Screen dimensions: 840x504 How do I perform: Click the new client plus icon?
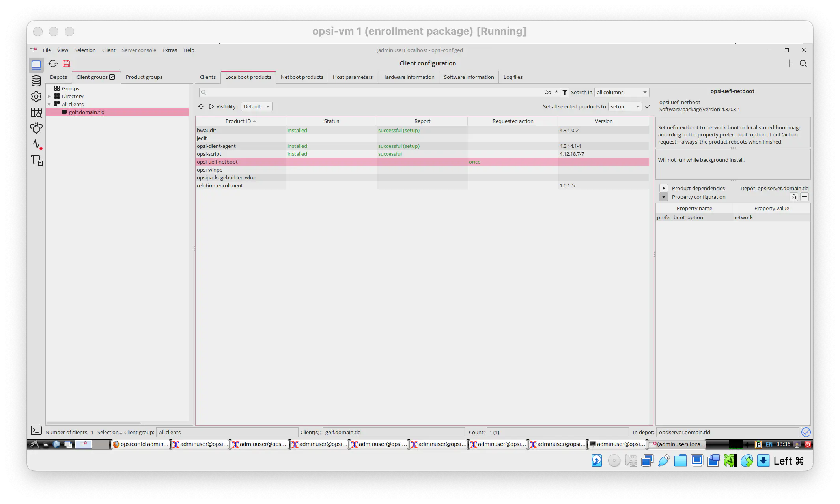click(790, 63)
